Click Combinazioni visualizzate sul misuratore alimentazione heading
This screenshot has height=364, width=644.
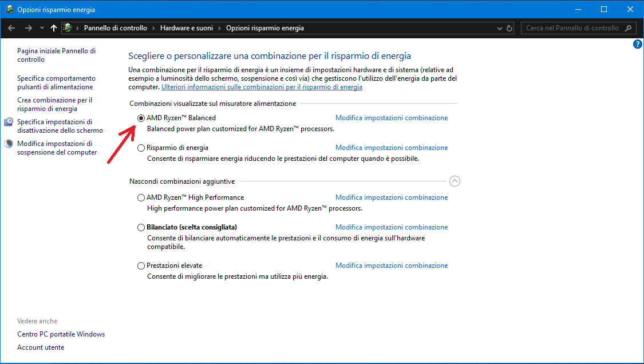click(213, 104)
